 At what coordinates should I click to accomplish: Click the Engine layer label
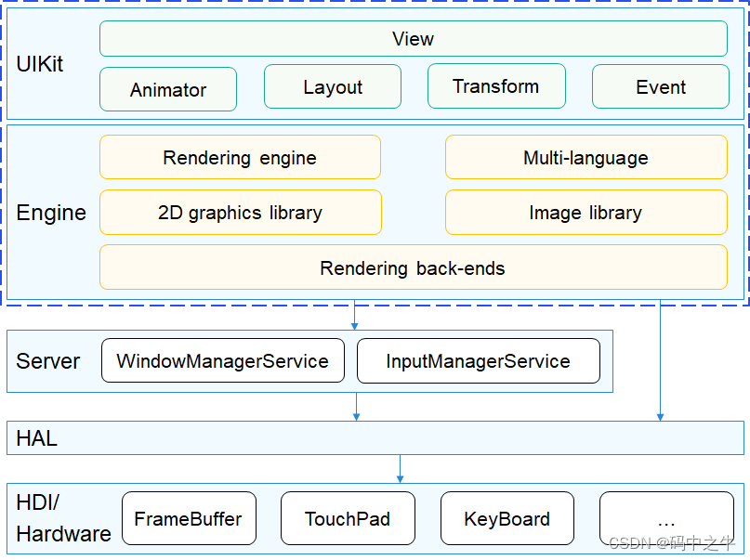[51, 213]
